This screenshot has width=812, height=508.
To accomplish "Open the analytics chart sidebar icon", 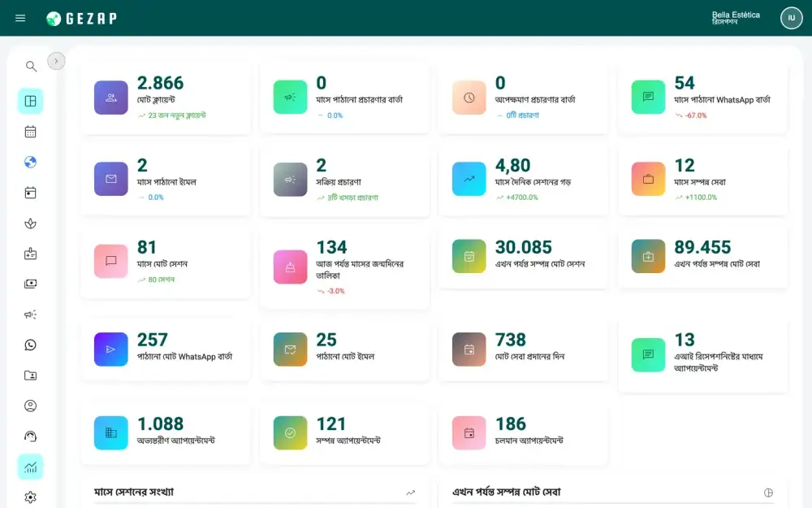I will pyautogui.click(x=31, y=467).
